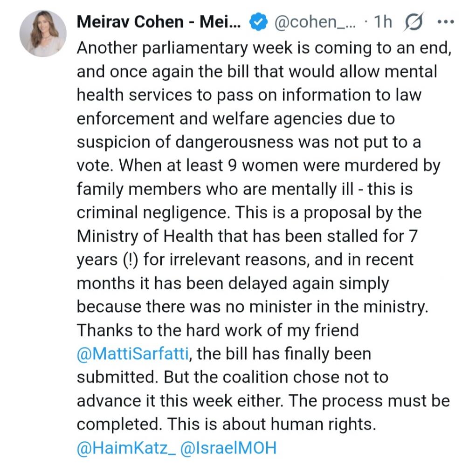Click the words 'criminal negligence' in the tweet
The width and height of the screenshot is (476, 466).
152,212
